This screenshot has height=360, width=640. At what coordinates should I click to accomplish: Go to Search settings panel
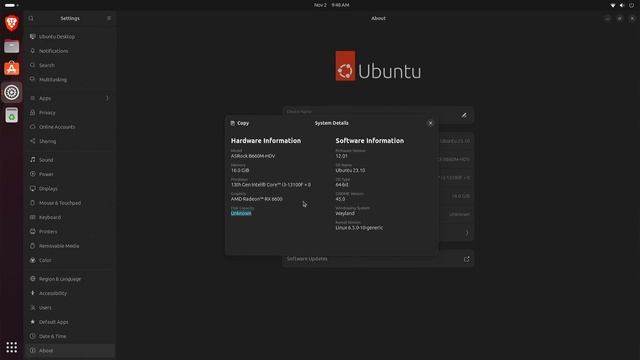pos(70,65)
